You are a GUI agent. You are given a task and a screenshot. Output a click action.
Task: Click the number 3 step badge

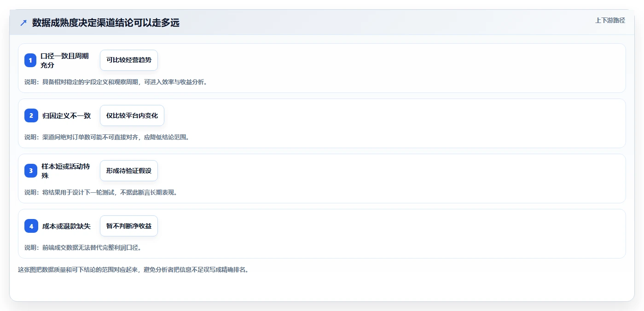(31, 171)
